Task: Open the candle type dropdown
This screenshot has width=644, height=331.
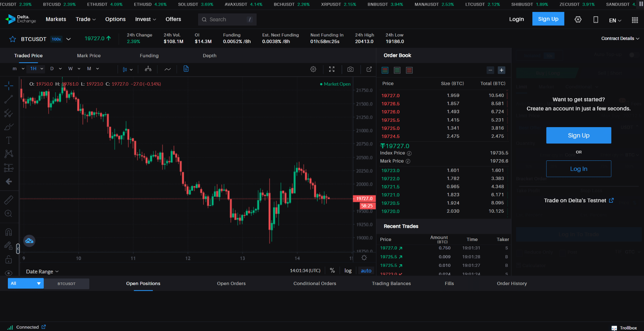Action: coord(128,69)
